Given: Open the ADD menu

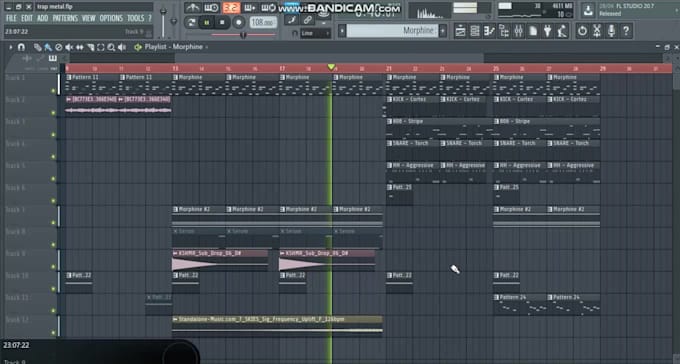Looking at the screenshot, I should click(x=42, y=18).
